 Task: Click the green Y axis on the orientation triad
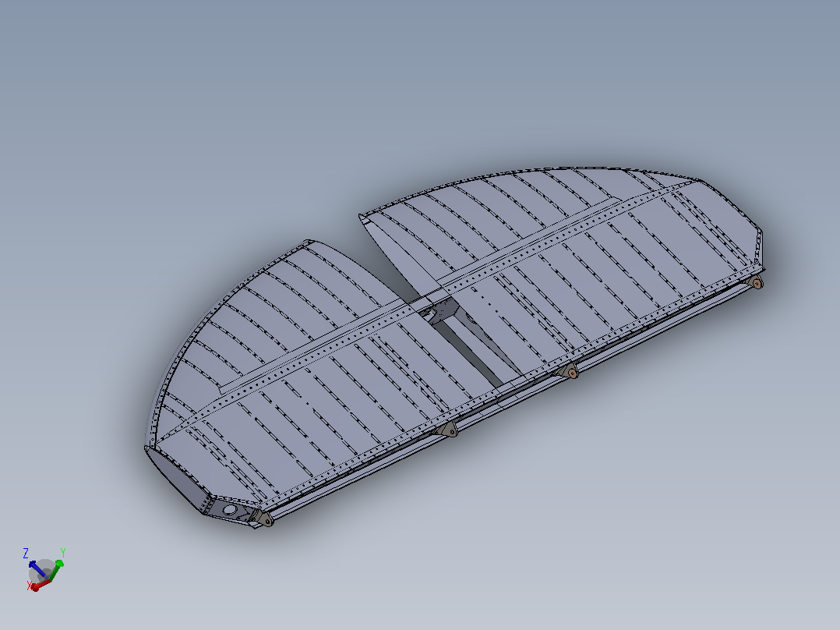click(x=56, y=570)
